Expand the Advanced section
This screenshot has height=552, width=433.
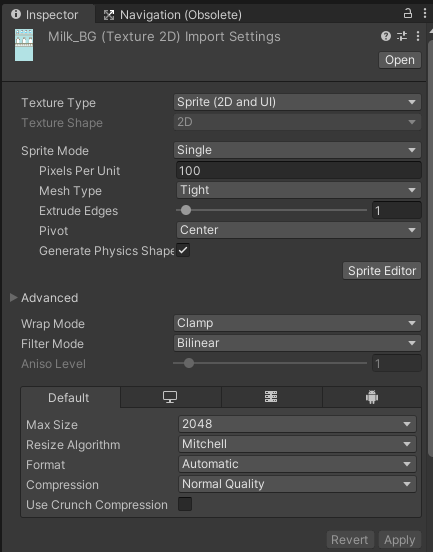[x=14, y=298]
